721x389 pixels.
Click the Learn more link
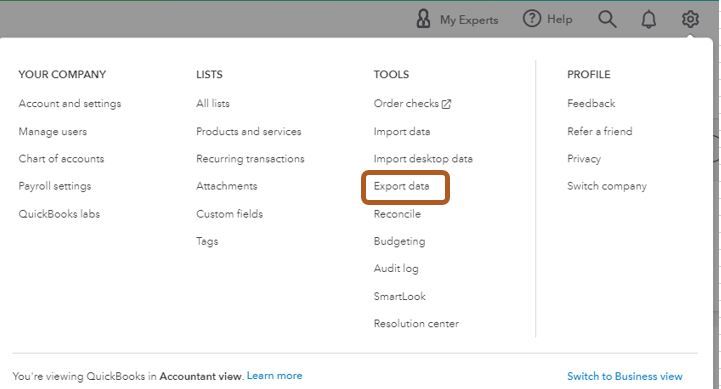[x=275, y=376]
